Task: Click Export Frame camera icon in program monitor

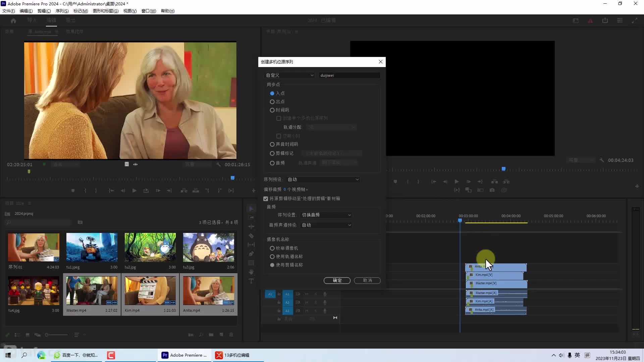Action: (x=492, y=190)
